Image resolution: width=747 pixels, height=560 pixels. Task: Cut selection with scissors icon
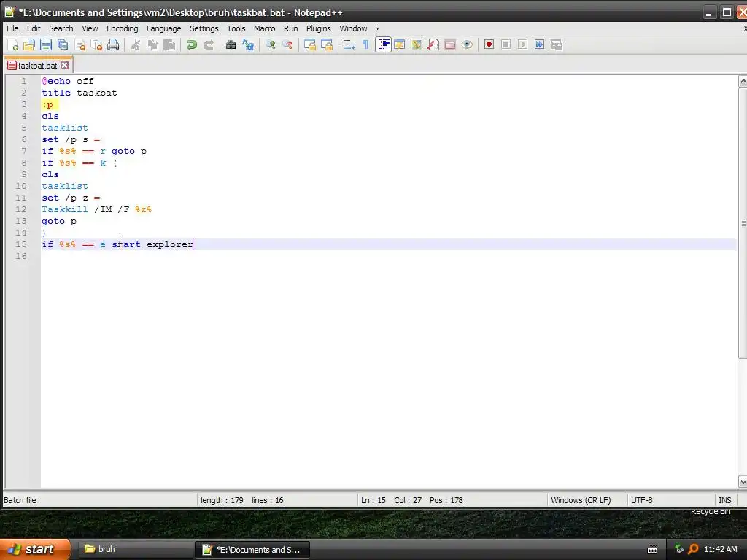[135, 44]
